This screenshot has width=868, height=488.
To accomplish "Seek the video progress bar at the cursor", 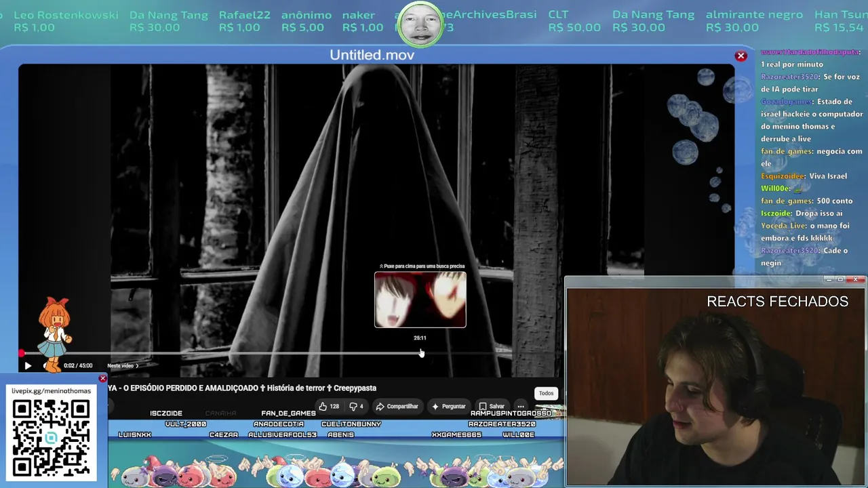I will pos(420,353).
